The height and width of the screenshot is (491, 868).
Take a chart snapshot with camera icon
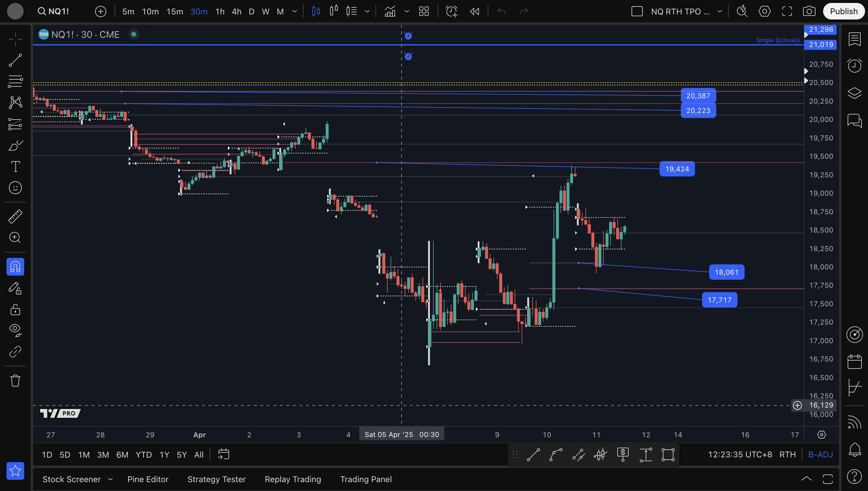click(809, 12)
